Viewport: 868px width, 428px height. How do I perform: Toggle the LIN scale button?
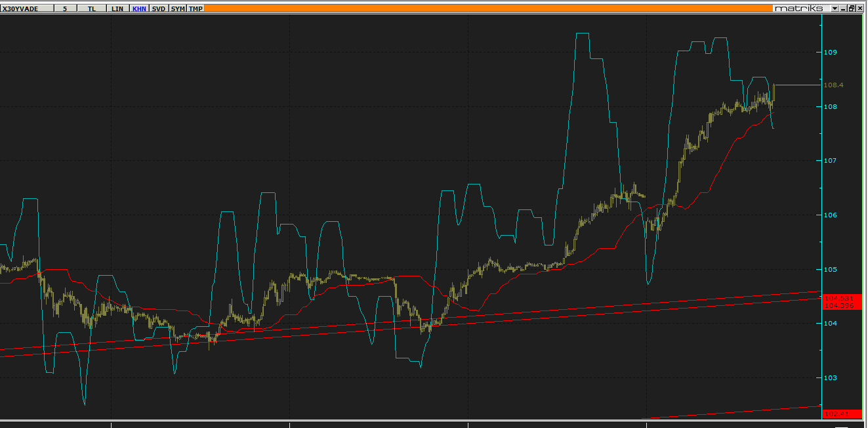(117, 9)
